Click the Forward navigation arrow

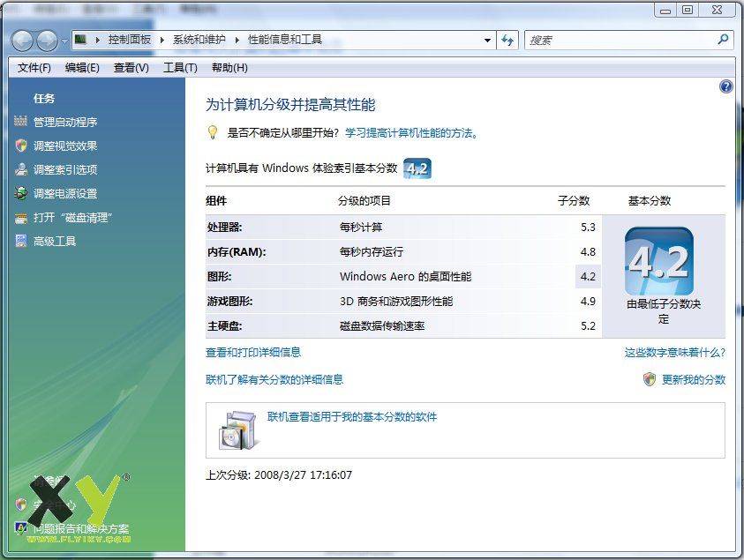click(x=47, y=41)
